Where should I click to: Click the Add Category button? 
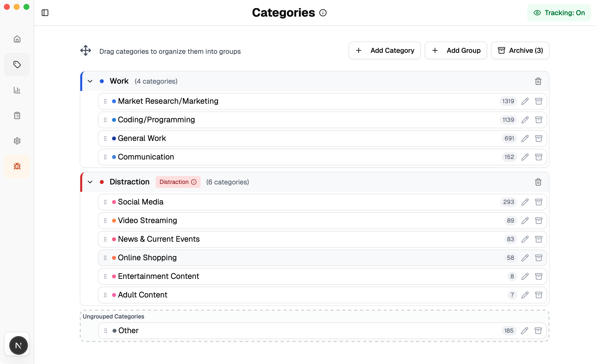384,50
